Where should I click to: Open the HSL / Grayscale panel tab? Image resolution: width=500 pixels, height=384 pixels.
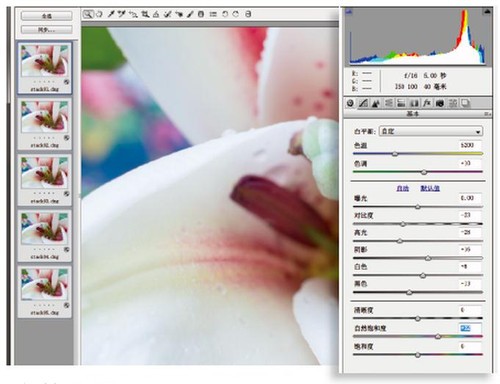pyautogui.click(x=388, y=103)
